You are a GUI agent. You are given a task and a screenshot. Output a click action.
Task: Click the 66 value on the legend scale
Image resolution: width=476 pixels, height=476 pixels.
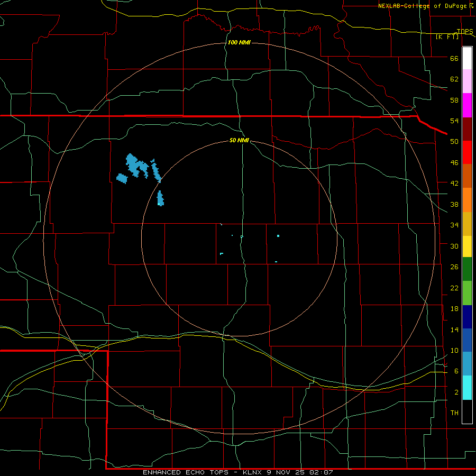click(x=454, y=58)
